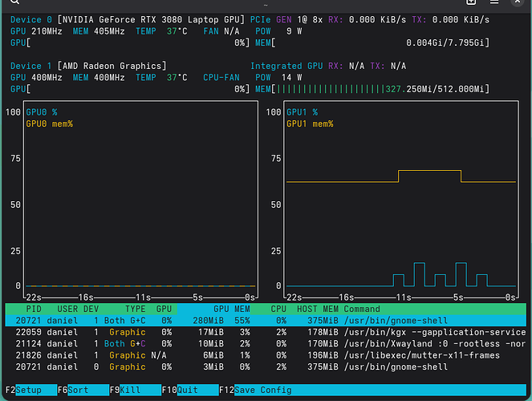Click the PID column header
The height and width of the screenshot is (401, 532).
[x=34, y=309]
